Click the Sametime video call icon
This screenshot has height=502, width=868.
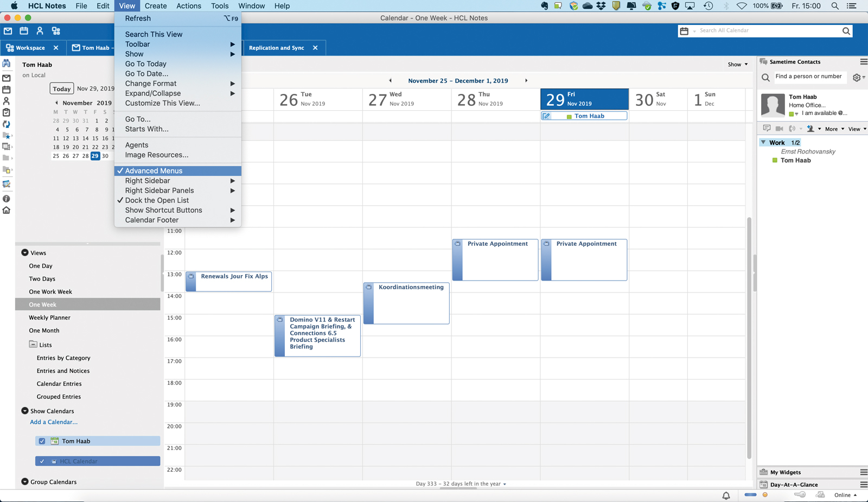tap(779, 129)
